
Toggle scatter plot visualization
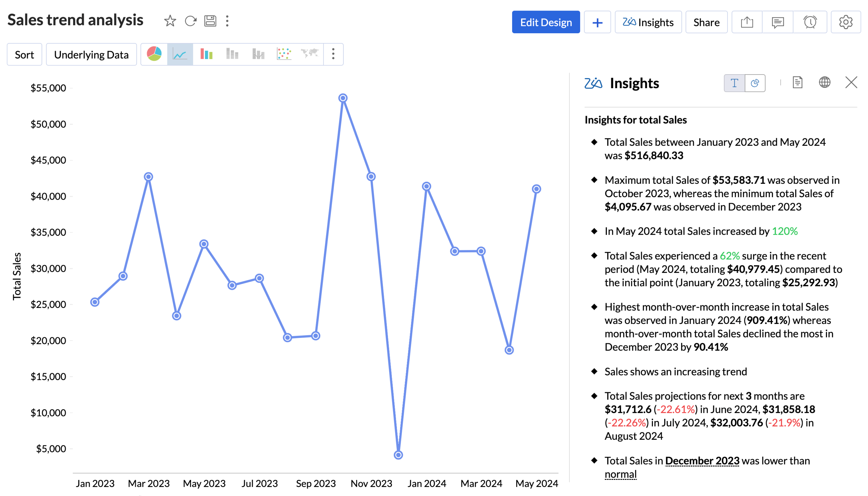coord(284,54)
